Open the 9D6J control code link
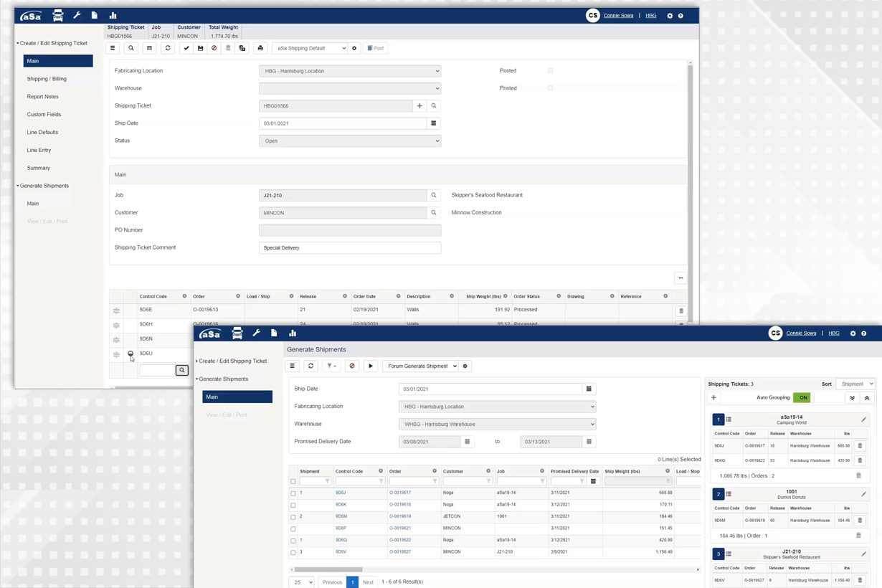This screenshot has width=882, height=588. tap(341, 493)
